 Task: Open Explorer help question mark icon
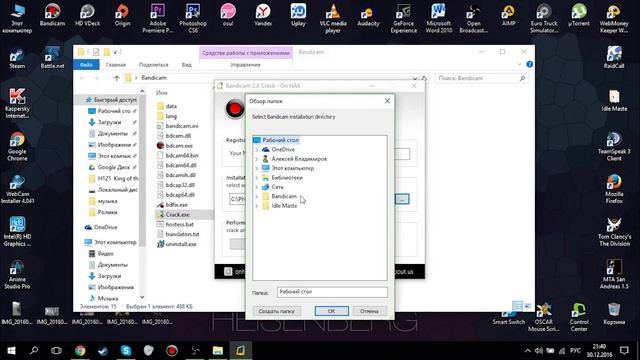click(x=529, y=64)
